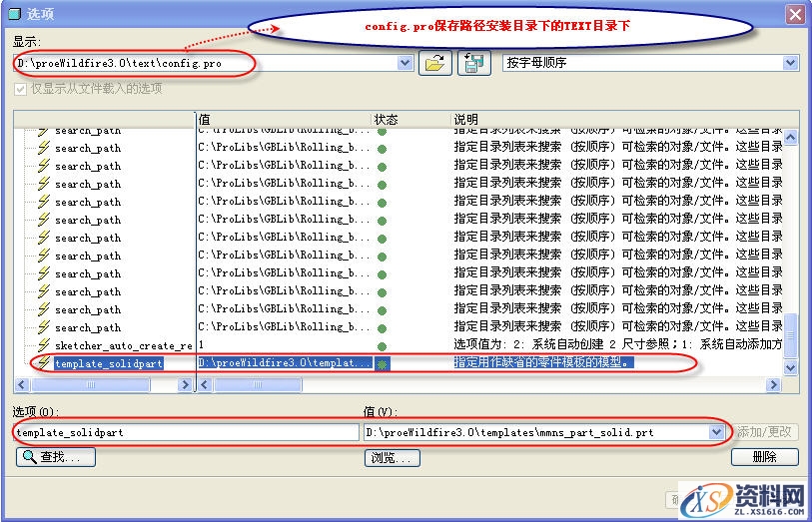Screen dimensions: 812x522
Task: Click green status dot of template_solidpart row
Action: pyautogui.click(x=383, y=364)
